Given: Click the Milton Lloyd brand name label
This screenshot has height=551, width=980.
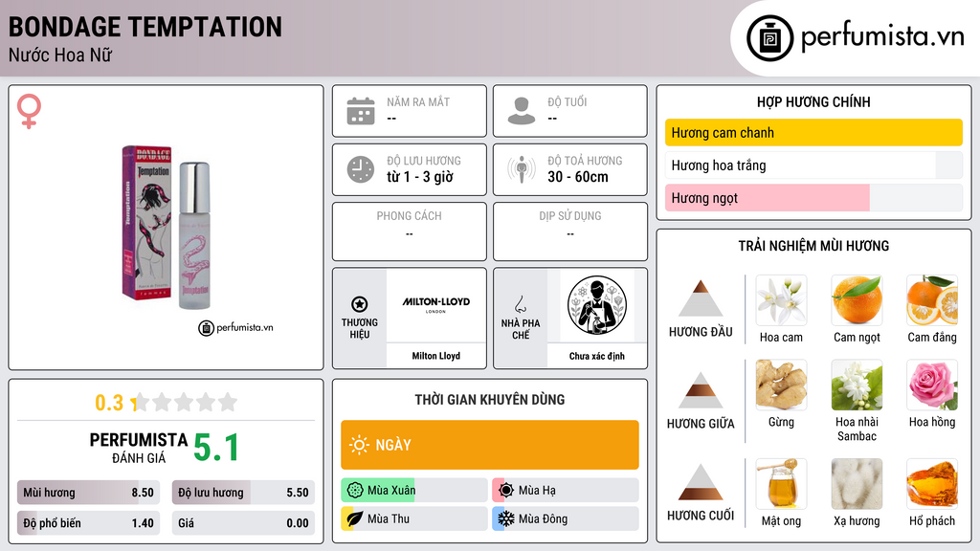Looking at the screenshot, I should tap(436, 356).
